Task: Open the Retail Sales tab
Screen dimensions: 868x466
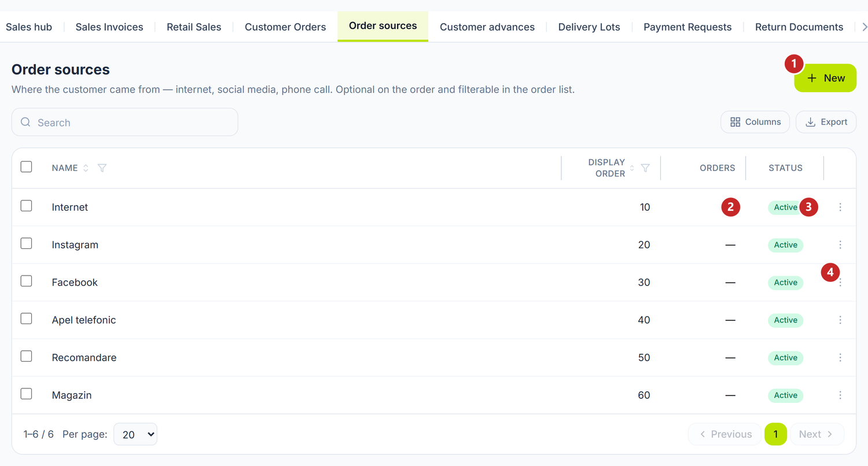Action: (194, 27)
